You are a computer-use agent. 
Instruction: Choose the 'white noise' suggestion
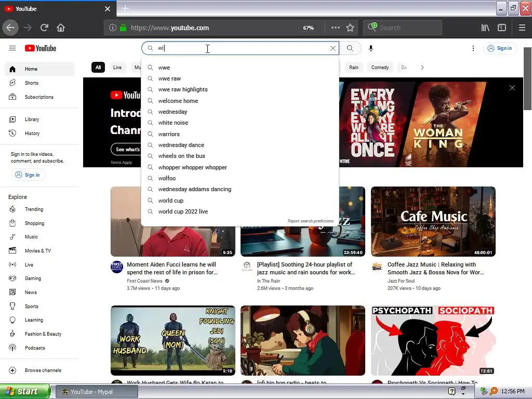click(240, 123)
